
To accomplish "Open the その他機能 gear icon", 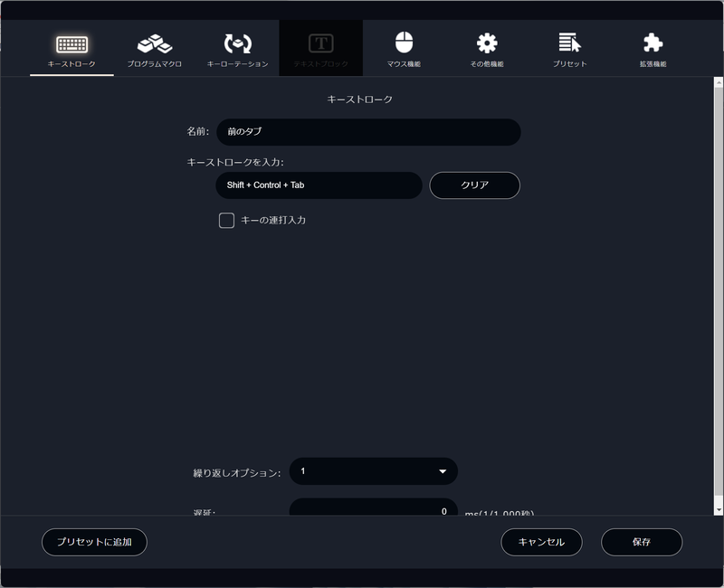I will click(487, 43).
